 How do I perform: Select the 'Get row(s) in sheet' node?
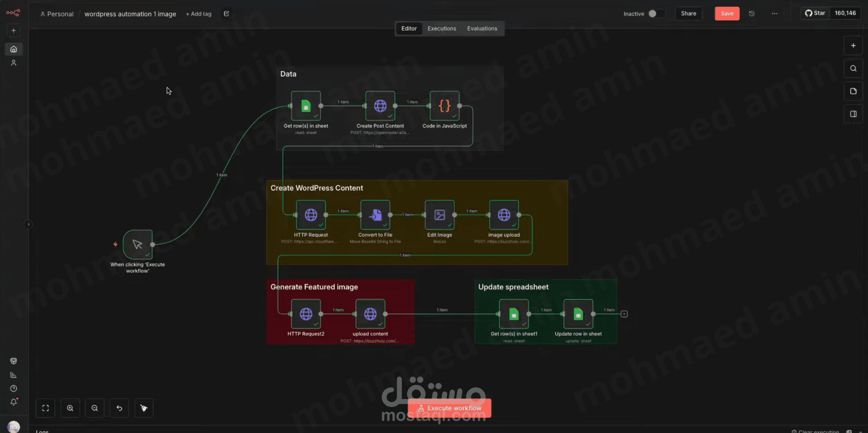click(x=306, y=106)
